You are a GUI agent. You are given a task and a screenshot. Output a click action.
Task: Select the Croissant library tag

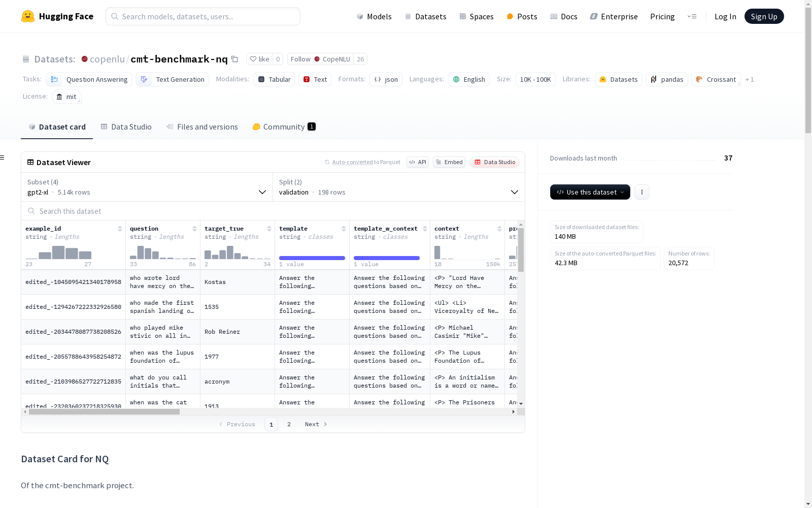coord(716,79)
